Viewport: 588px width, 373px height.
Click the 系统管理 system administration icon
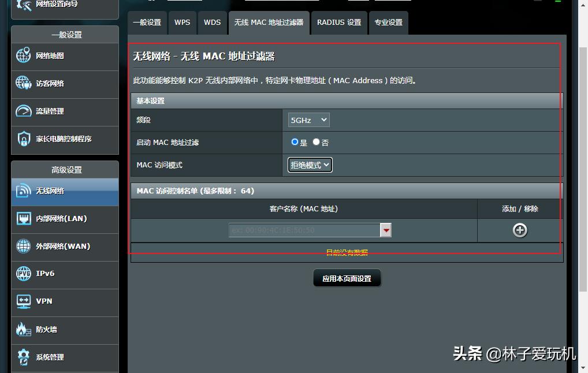click(24, 357)
